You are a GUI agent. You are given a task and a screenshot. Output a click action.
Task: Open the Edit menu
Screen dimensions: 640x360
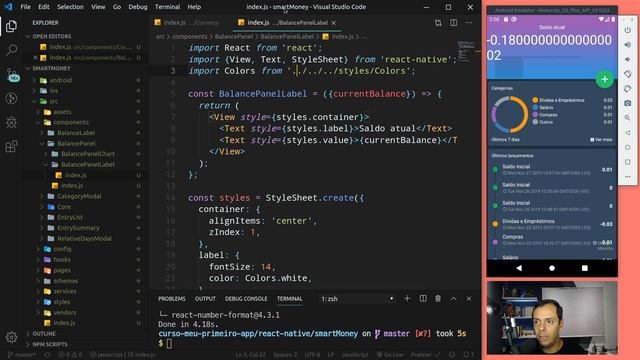(x=44, y=7)
